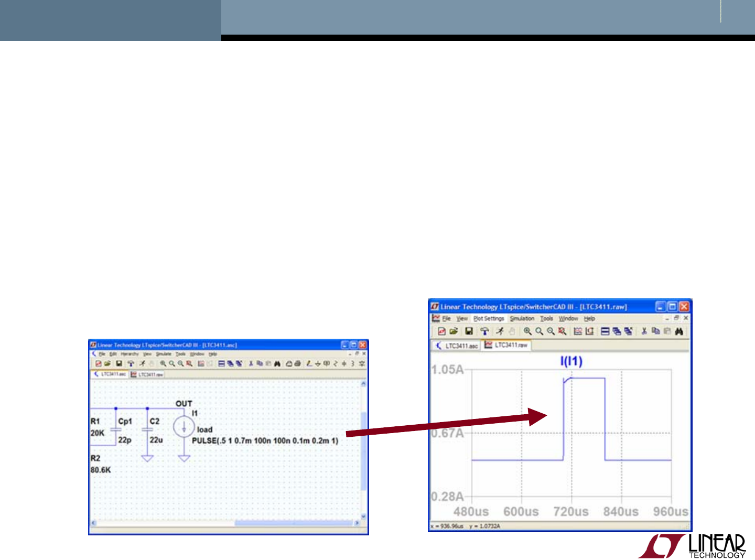
Task: Close the waveform window with the red X button
Action: coord(684,307)
